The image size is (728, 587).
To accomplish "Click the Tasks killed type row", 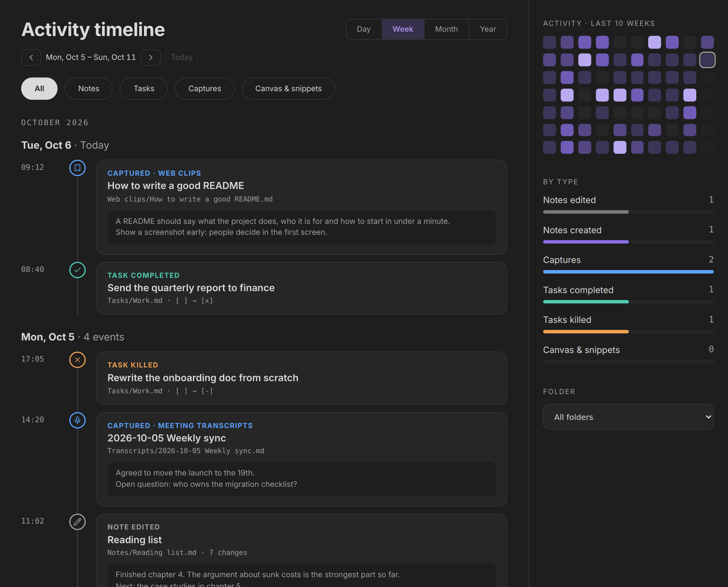I will [x=628, y=324].
